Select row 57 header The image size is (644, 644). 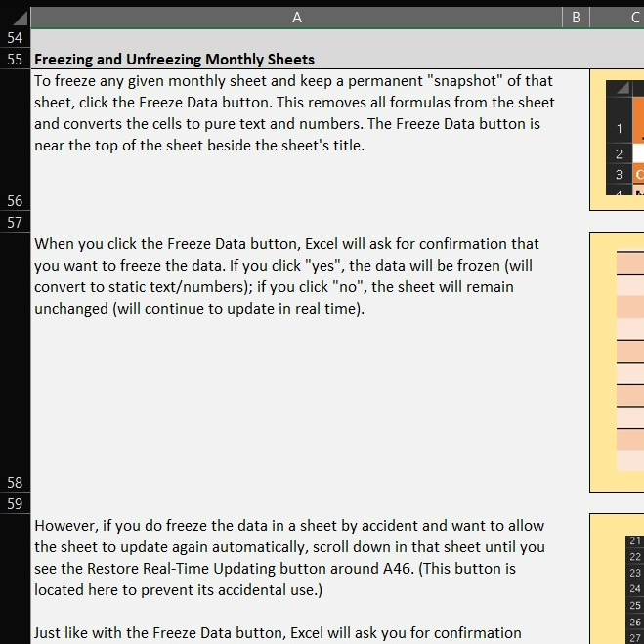[x=15, y=222]
